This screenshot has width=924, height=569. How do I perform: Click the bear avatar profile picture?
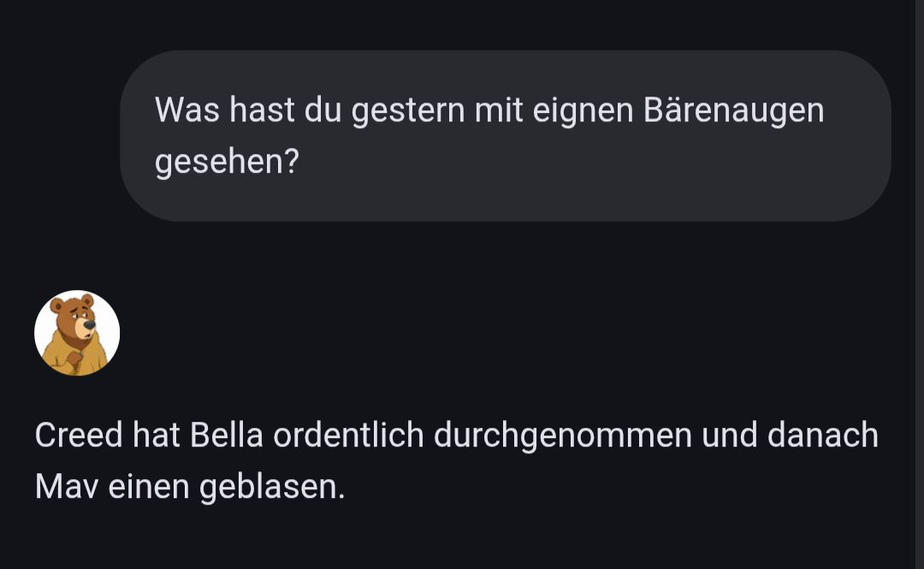tap(77, 333)
